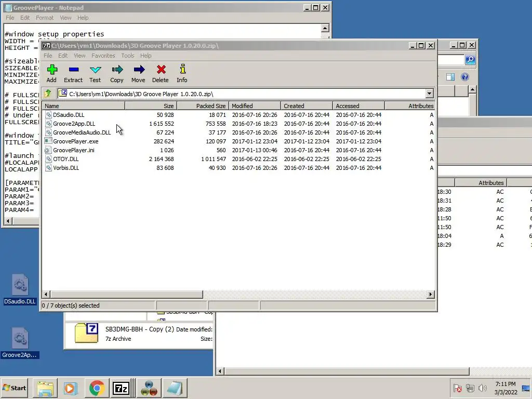
Task: Open the 7-Zip View menu
Action: [79, 56]
